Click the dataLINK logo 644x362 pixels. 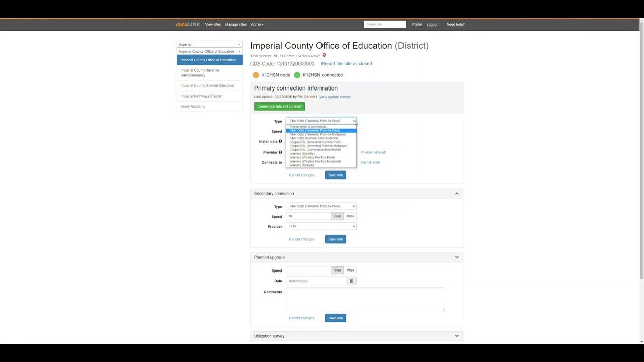pyautogui.click(x=188, y=24)
